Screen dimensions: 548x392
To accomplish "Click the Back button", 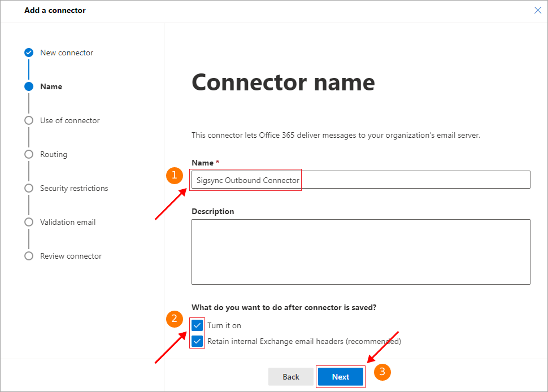I will [x=291, y=377].
